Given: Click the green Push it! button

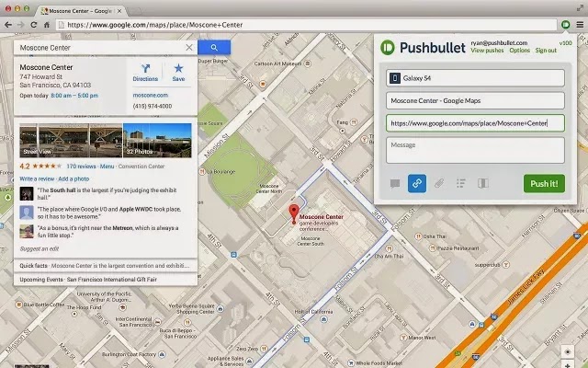Looking at the screenshot, I should click(x=544, y=184).
